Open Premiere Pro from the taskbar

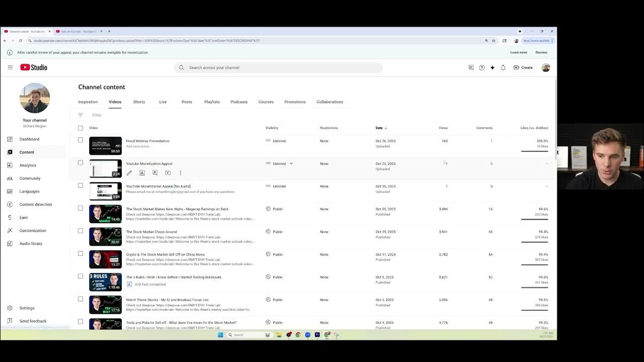317,335
